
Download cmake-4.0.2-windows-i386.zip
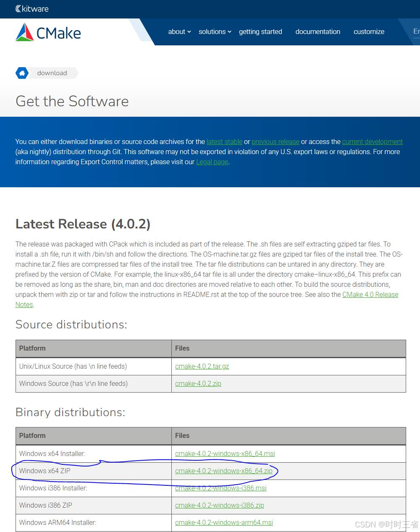220,506
